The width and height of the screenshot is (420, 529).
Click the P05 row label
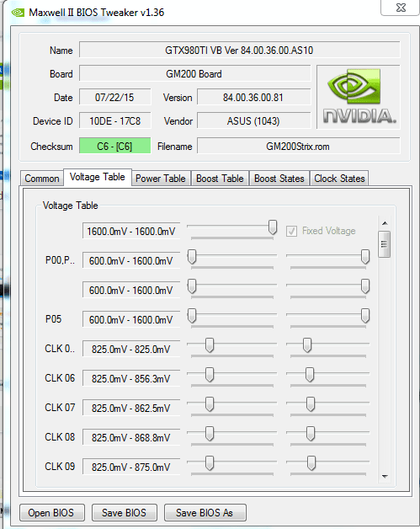(54, 319)
